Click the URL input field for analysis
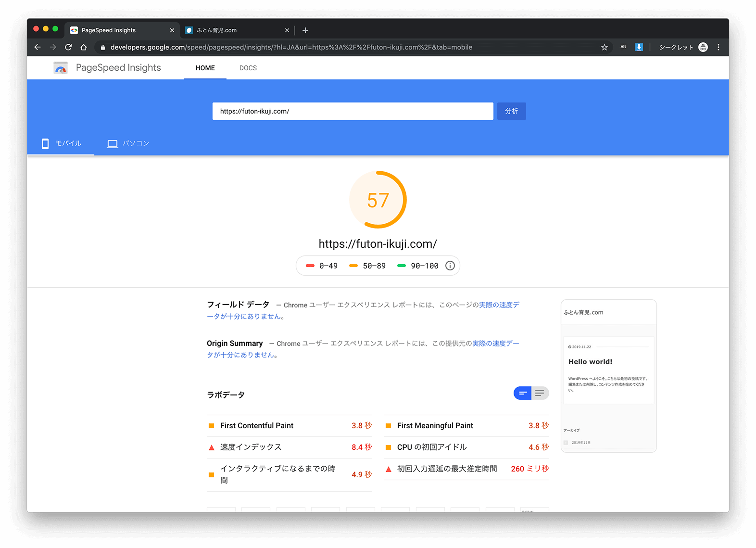756x548 pixels. click(x=353, y=111)
